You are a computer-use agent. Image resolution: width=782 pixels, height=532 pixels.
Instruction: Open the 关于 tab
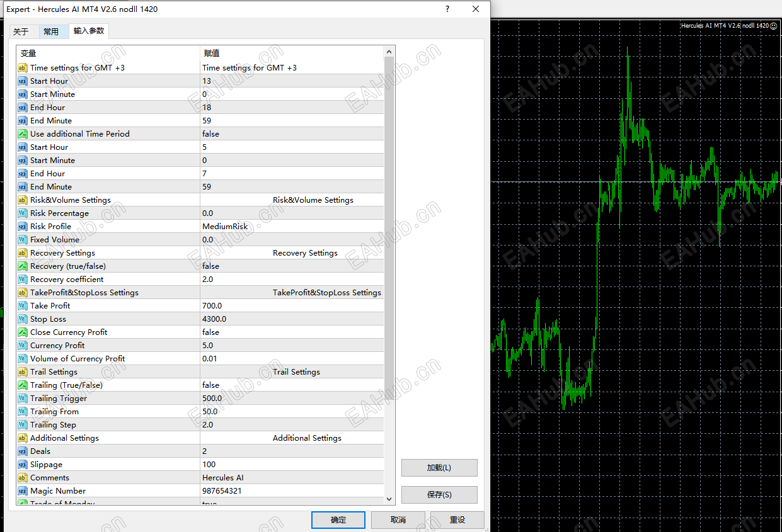(x=21, y=31)
